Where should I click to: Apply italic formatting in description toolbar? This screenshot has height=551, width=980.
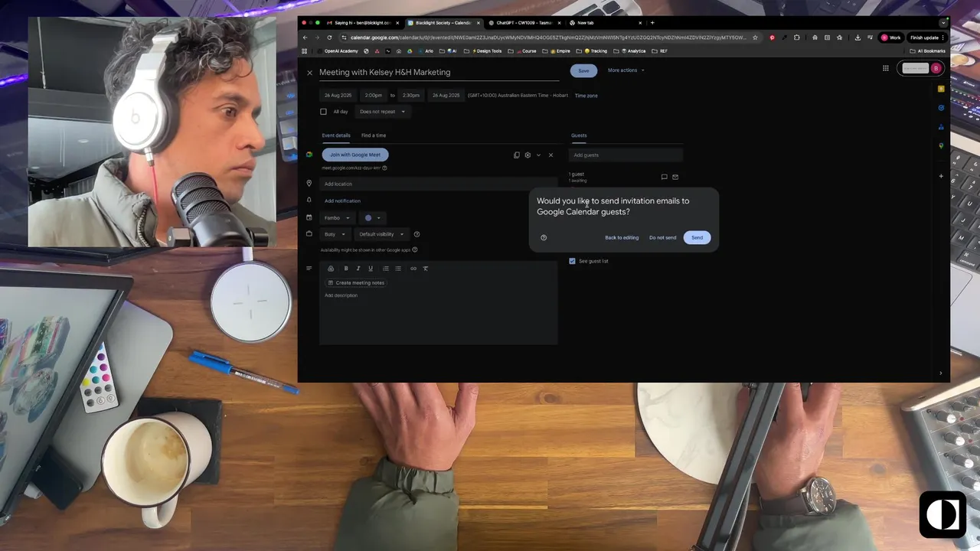click(358, 269)
